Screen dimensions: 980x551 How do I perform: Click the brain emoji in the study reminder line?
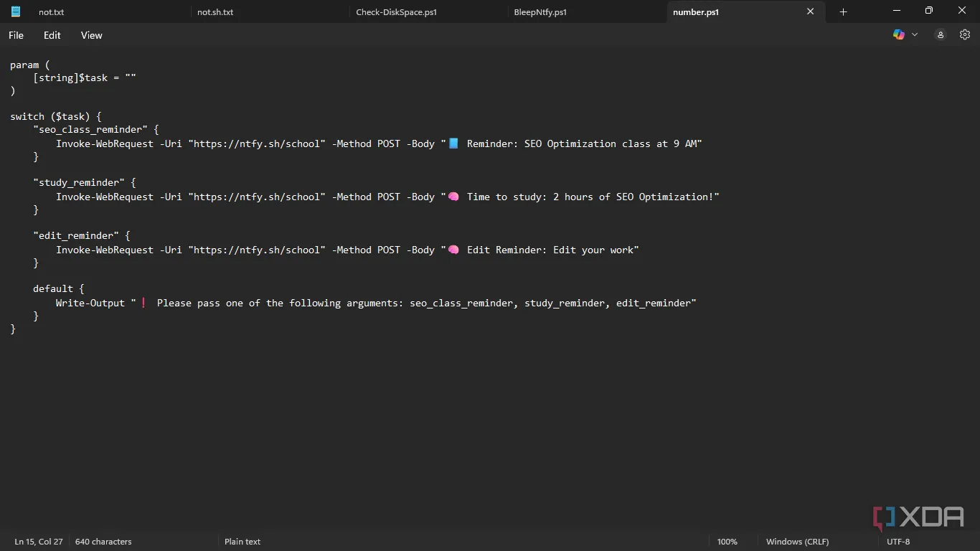point(453,197)
